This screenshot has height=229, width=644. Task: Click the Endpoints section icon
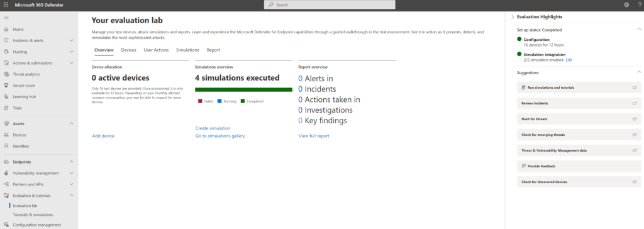tap(6, 162)
